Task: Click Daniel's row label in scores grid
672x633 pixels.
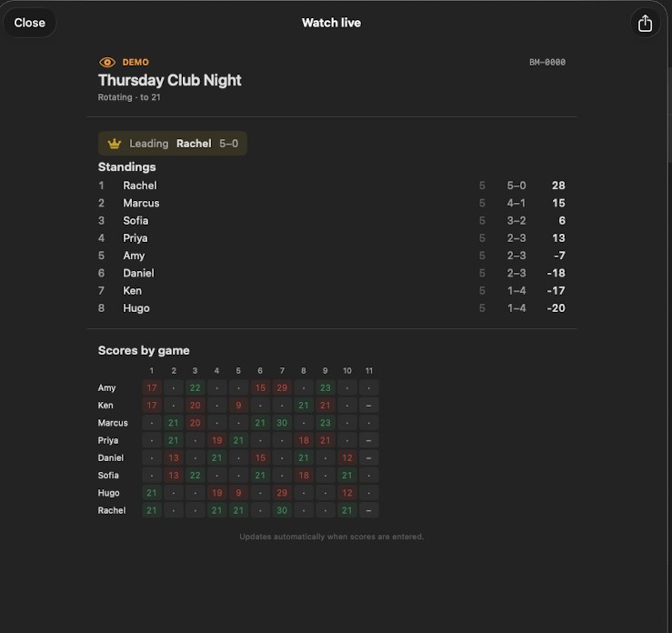Action: (x=111, y=458)
